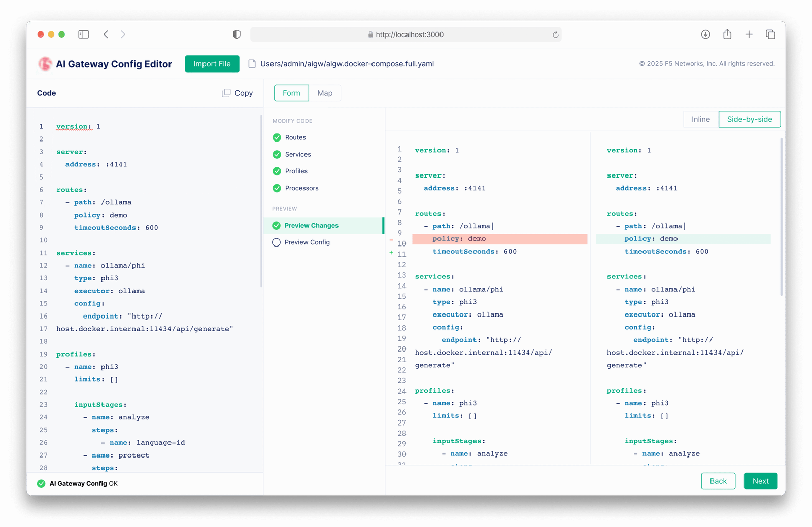Click the Routes step checkmark
The width and height of the screenshot is (812, 527).
[x=277, y=137]
